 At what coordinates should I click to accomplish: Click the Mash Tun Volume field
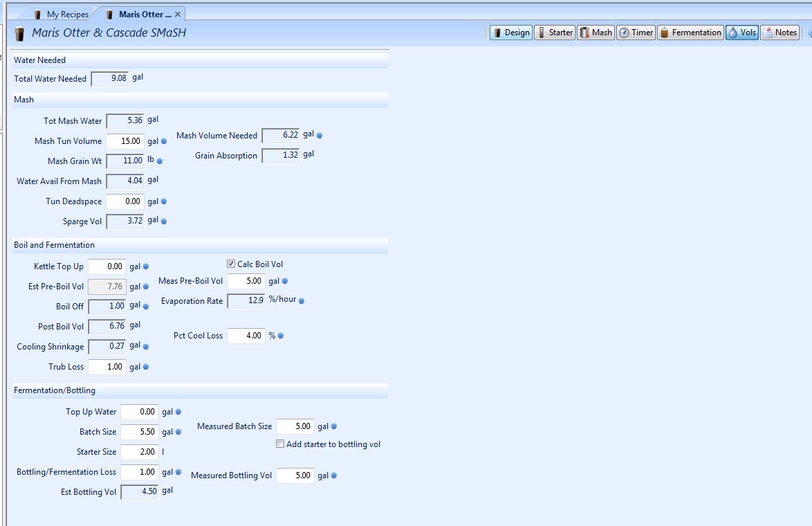pos(124,141)
